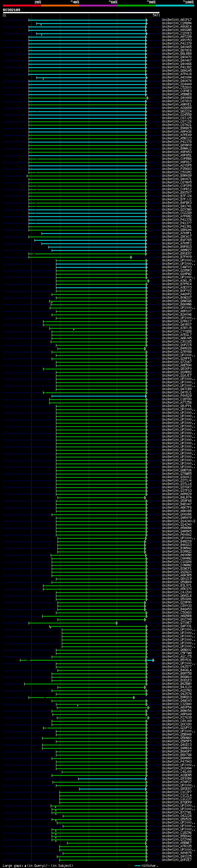Select the UniRef100_Q40470 label

(177, 57)
